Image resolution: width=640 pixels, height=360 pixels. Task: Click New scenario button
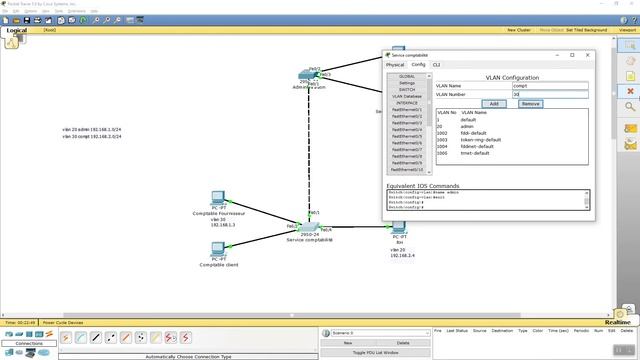click(x=348, y=343)
